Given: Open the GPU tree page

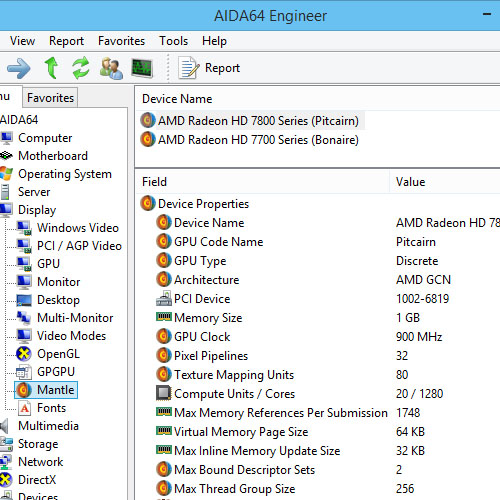Looking at the screenshot, I should click(x=48, y=264).
